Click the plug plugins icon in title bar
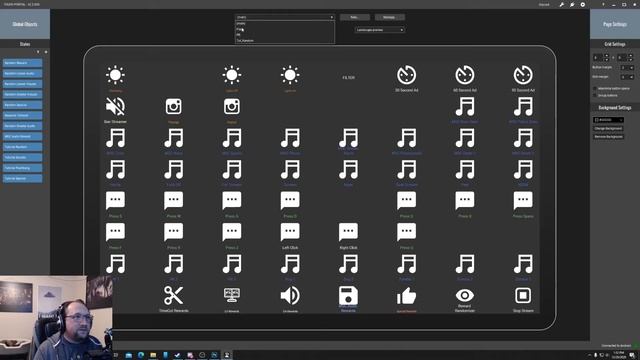Viewport: 640px width, 360px height. [x=572, y=4]
